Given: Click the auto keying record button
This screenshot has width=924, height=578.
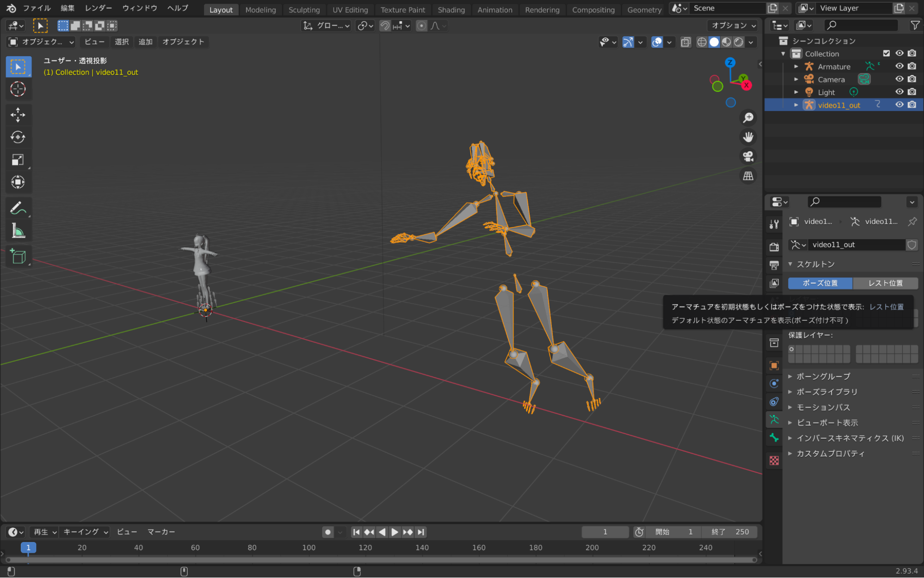Looking at the screenshot, I should [328, 532].
